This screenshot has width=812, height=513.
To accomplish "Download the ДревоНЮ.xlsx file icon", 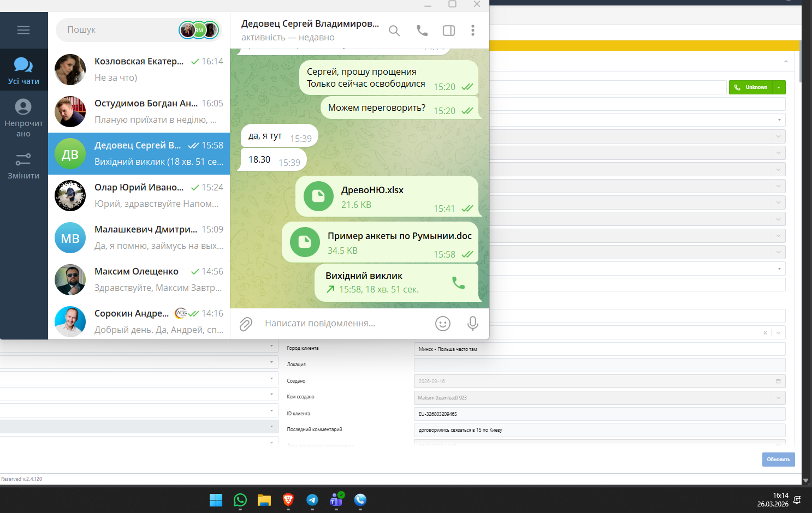I will pos(318,196).
